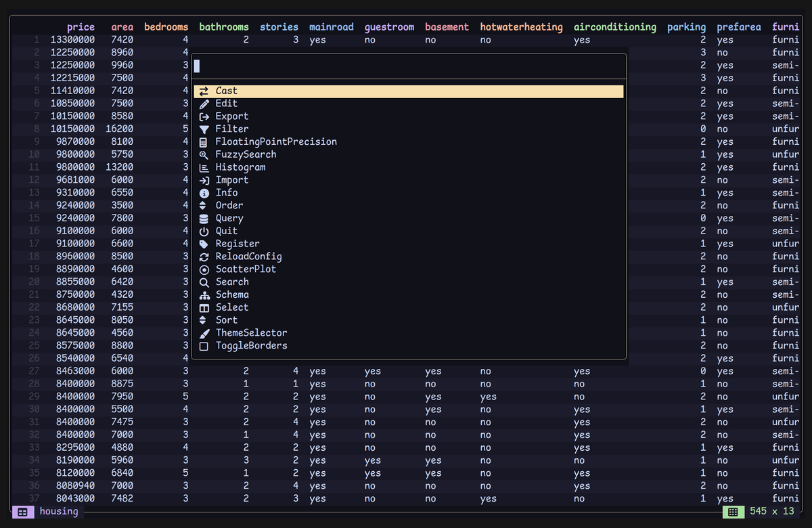
Task: Click the Cast swap-arrows icon
Action: click(x=204, y=91)
